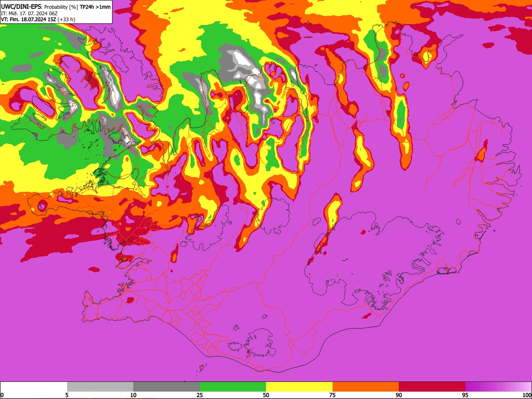
Task: Click the legend tick label "25"
Action: pyautogui.click(x=200, y=395)
